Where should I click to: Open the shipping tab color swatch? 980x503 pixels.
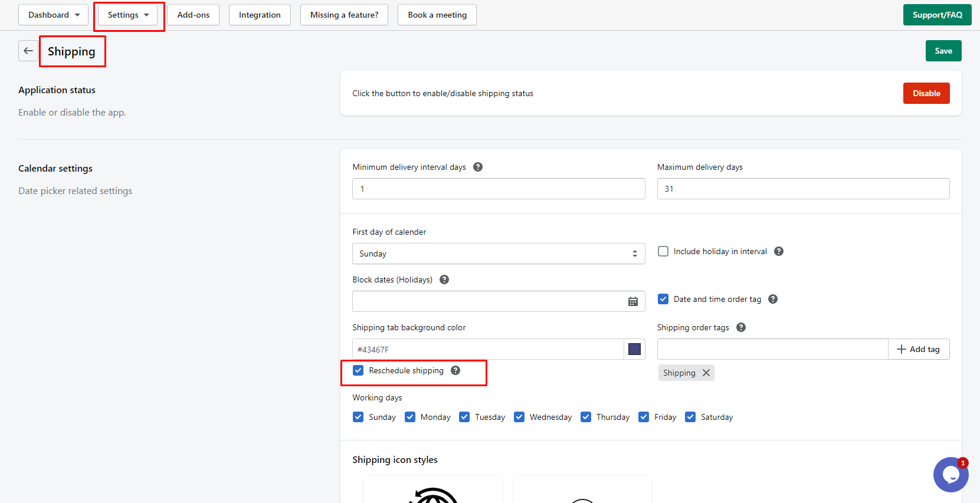click(634, 349)
